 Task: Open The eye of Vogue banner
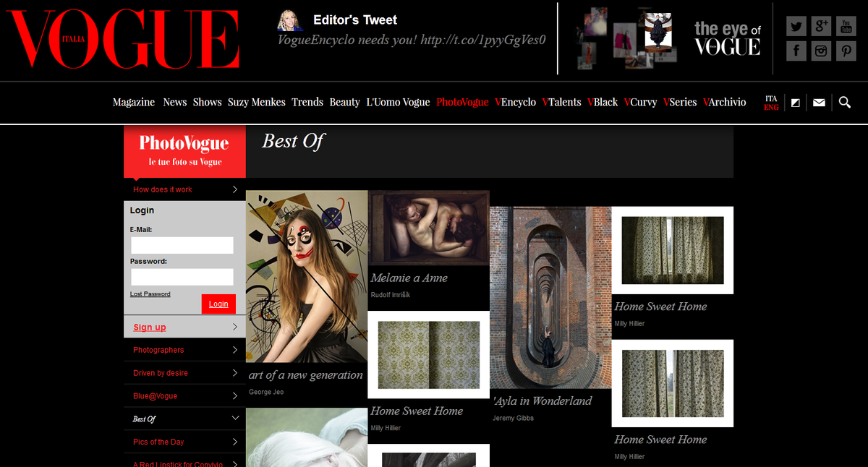[x=728, y=38]
